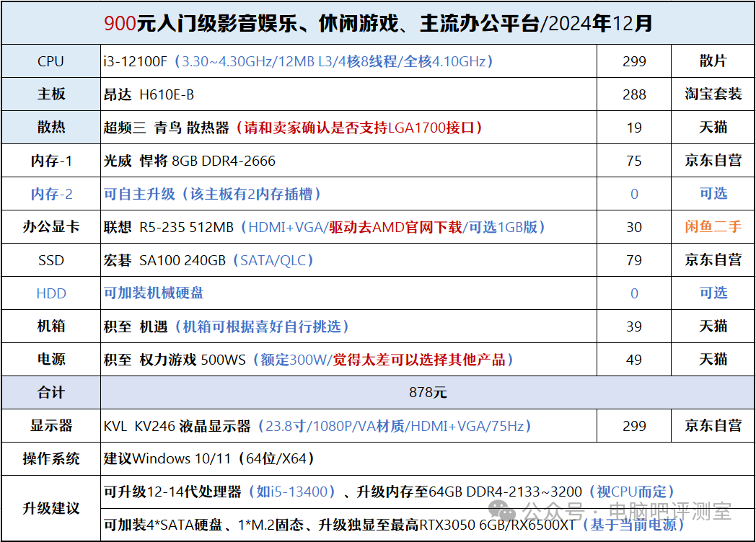Image resolution: width=756 pixels, height=542 pixels.
Task: Click '宏碁 SA100 240GB' SSD cell
Action: tap(348, 261)
